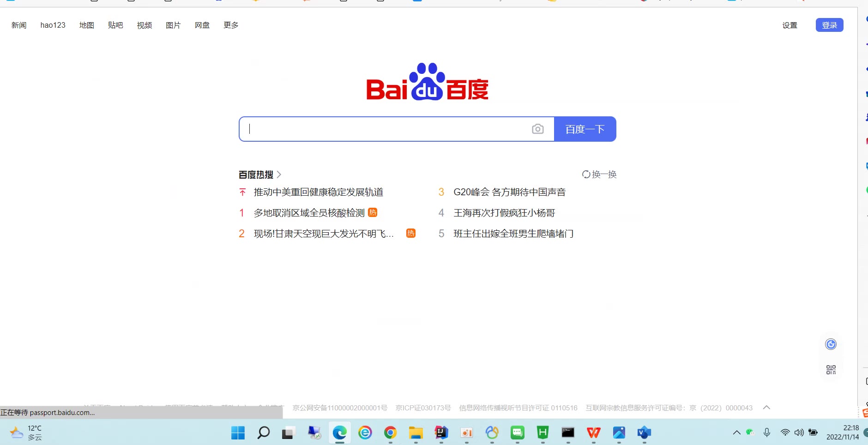Open 推动中美重回健康稳定发展轨道
This screenshot has width=868, height=445.
tap(319, 192)
